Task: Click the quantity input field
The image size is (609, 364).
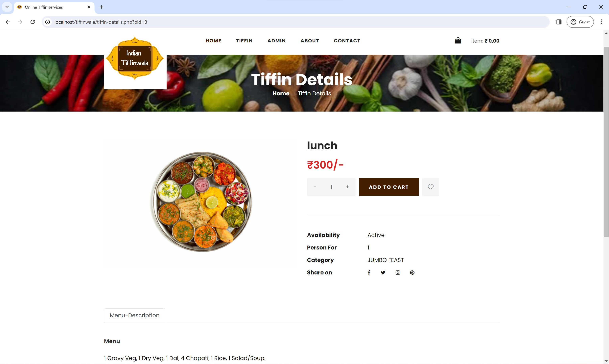Action: point(331,187)
